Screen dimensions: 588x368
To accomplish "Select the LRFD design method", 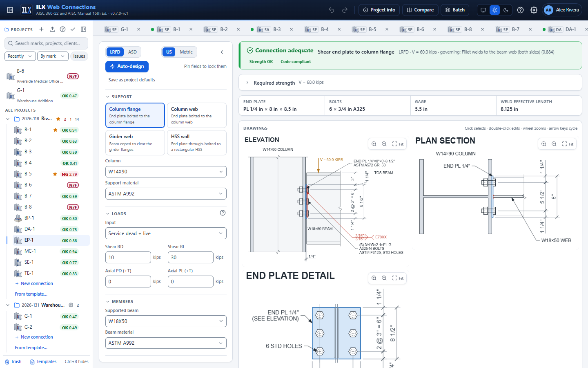I will click(x=115, y=52).
